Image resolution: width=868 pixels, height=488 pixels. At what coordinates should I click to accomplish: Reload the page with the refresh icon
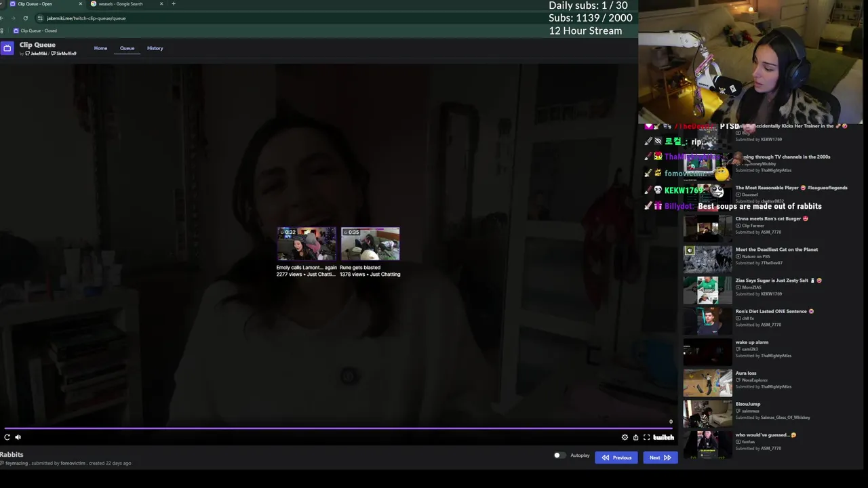[25, 18]
